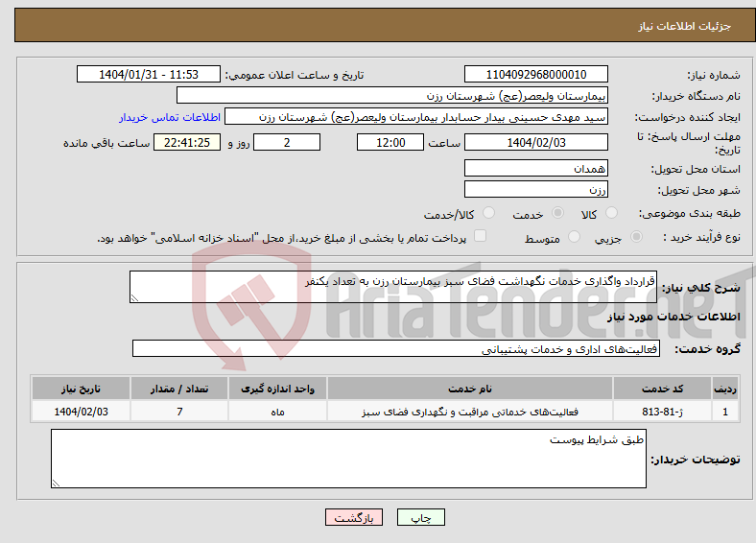756x543 pixels.
Task: Click the deadline time field 12:00
Action: coord(390,142)
